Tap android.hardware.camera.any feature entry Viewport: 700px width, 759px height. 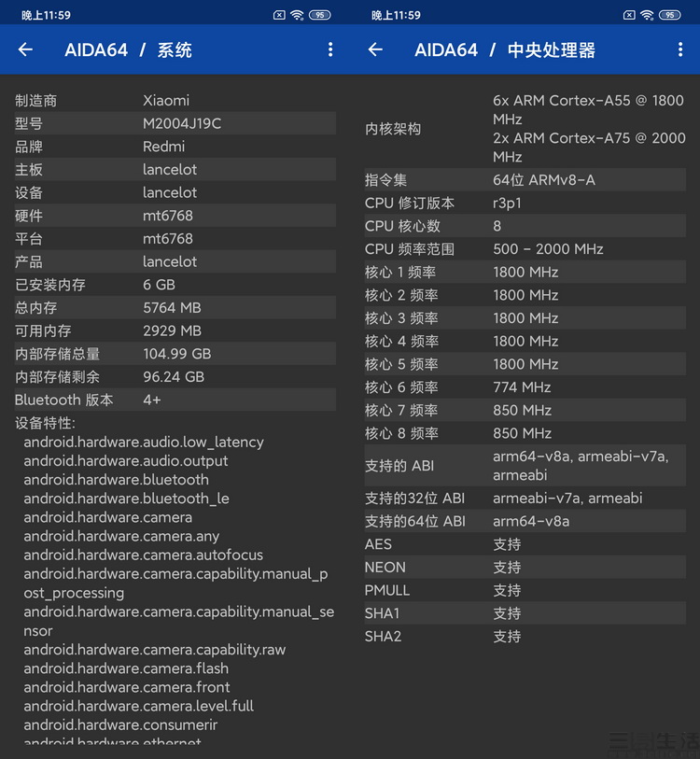point(121,536)
